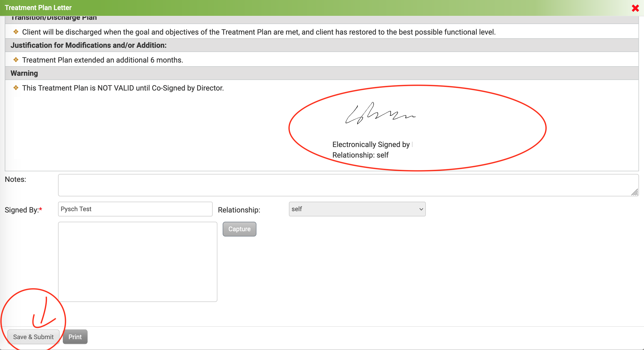The width and height of the screenshot is (644, 350).
Task: Click the diamond bullet before 'Treatment Plan extended'
Action: coord(16,60)
